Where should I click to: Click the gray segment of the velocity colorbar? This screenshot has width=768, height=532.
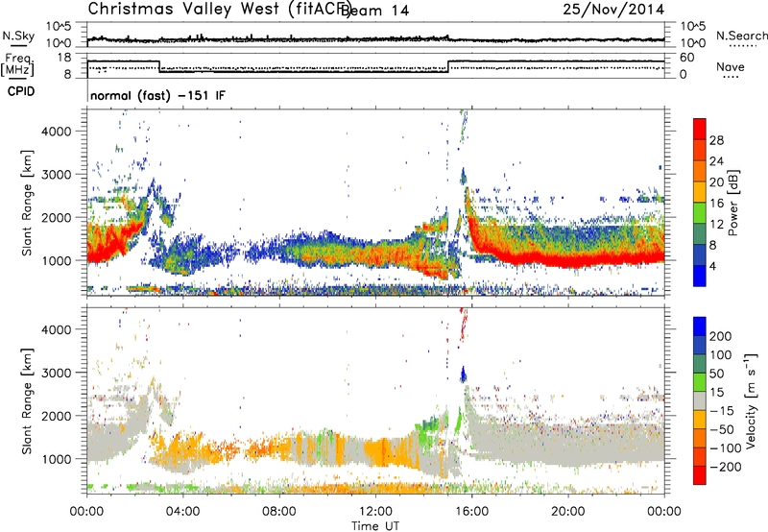point(700,401)
